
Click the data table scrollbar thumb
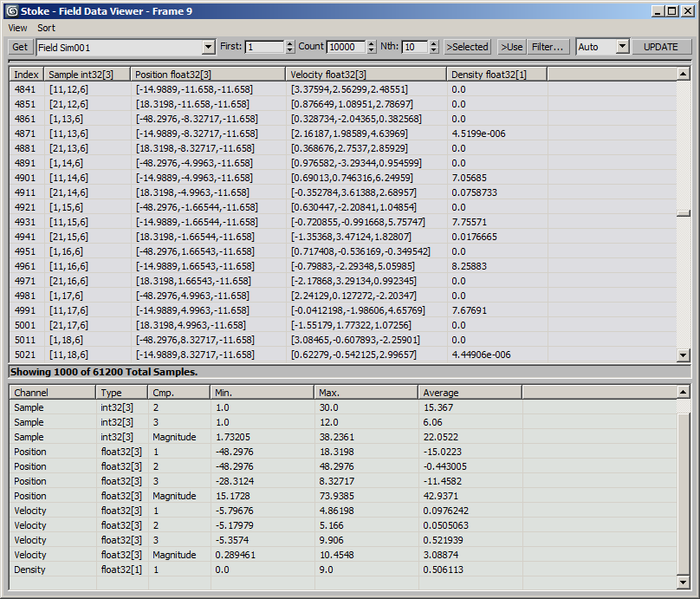(683, 213)
